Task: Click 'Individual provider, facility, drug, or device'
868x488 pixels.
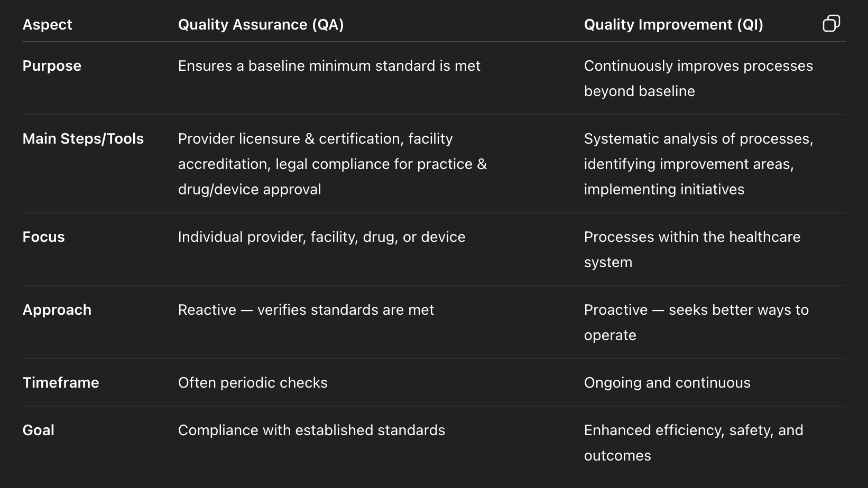Action: click(x=321, y=237)
